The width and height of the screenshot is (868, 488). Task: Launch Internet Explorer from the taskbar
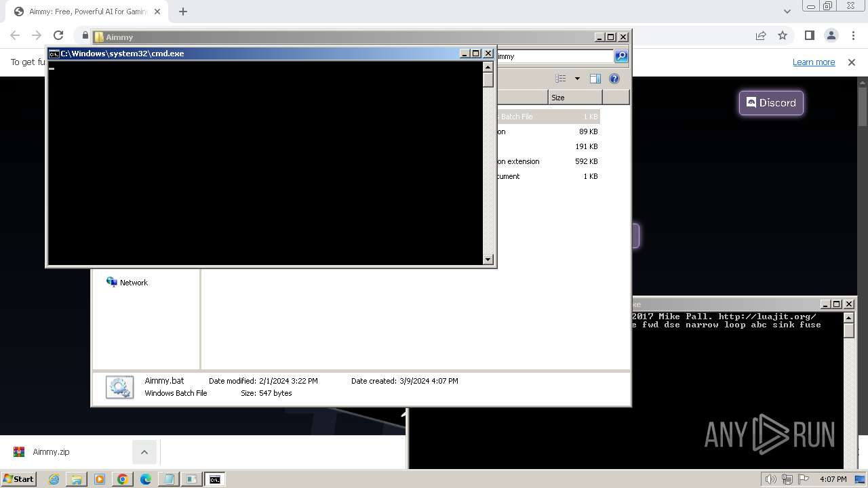pyautogui.click(x=54, y=479)
